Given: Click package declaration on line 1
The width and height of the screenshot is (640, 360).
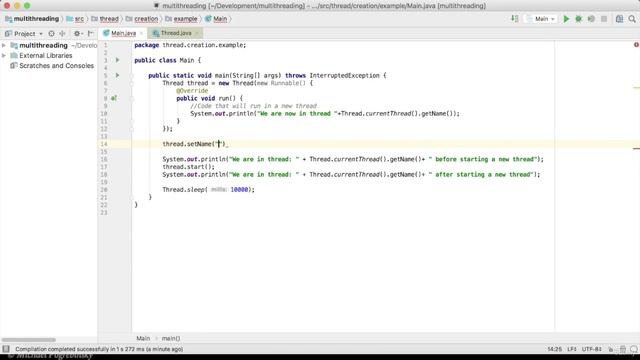Looking at the screenshot, I should coord(190,45).
